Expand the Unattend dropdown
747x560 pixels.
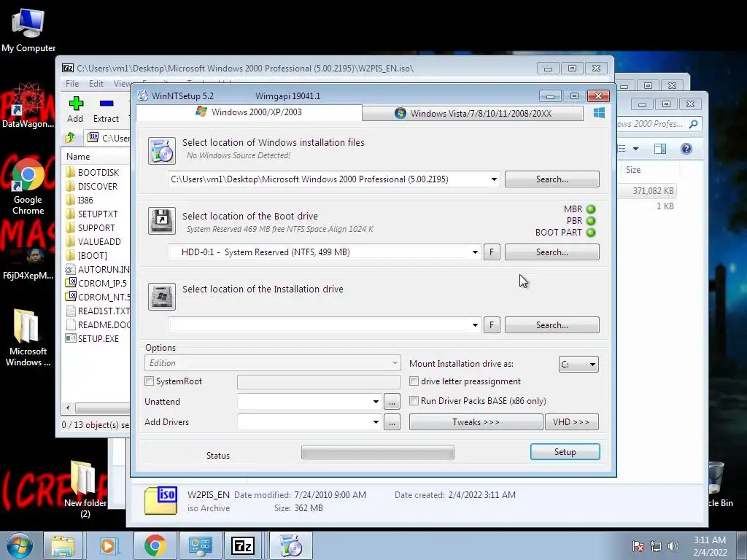point(376,402)
